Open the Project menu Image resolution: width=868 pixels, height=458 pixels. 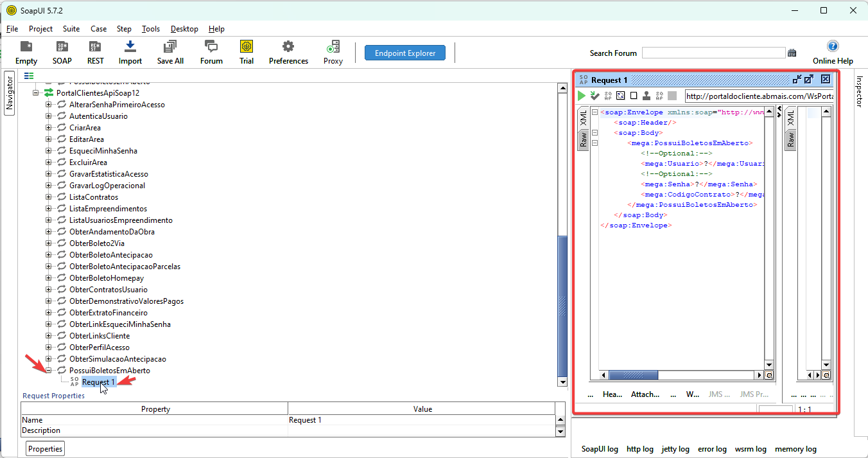40,29
